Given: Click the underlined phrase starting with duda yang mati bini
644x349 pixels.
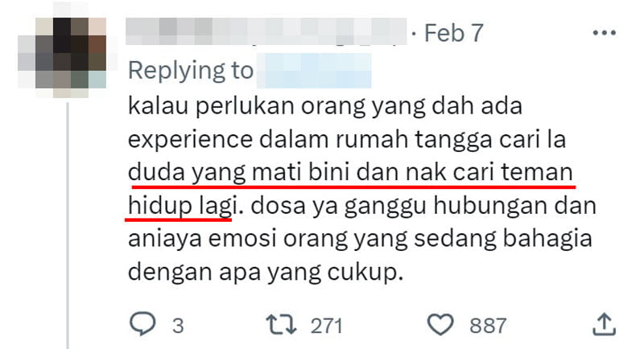Looking at the screenshot, I should (350, 172).
